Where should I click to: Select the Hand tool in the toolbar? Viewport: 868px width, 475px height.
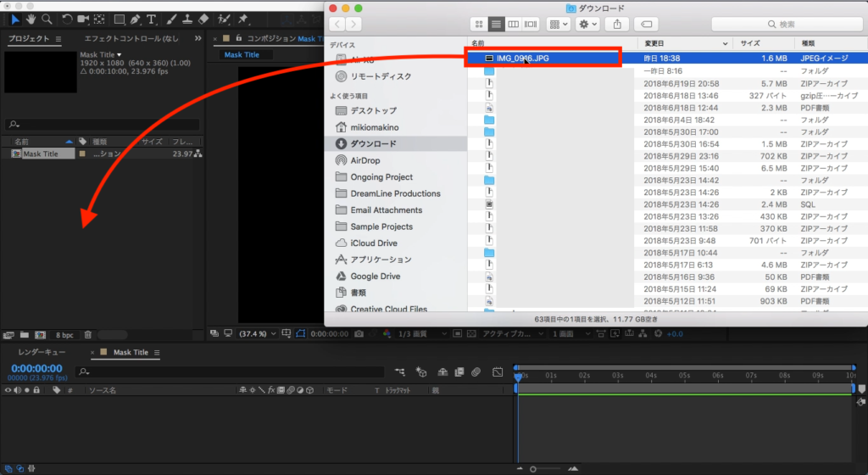click(x=31, y=19)
